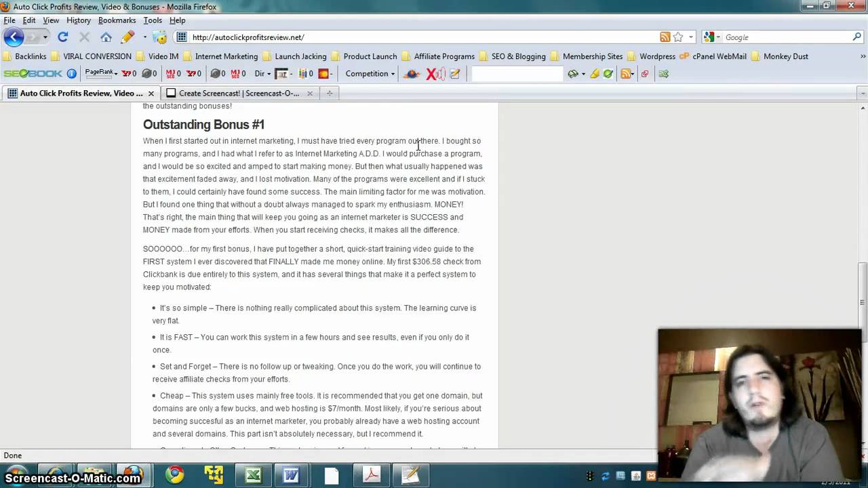This screenshot has height=488, width=868.
Task: Click the search magnifier icon
Action: click(x=856, y=37)
